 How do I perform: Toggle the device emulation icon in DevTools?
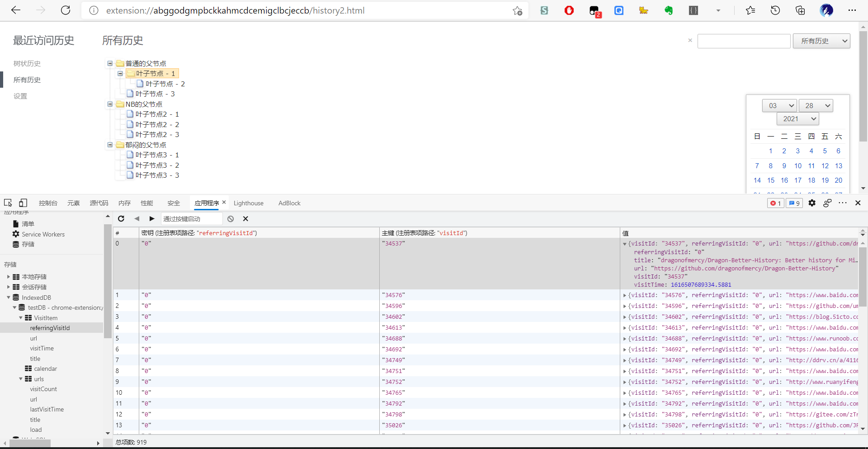[23, 203]
